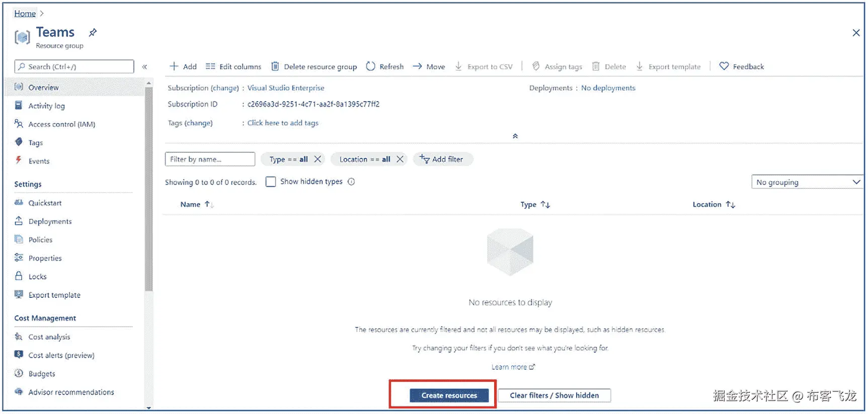
Task: Click the Refresh icon
Action: click(370, 66)
